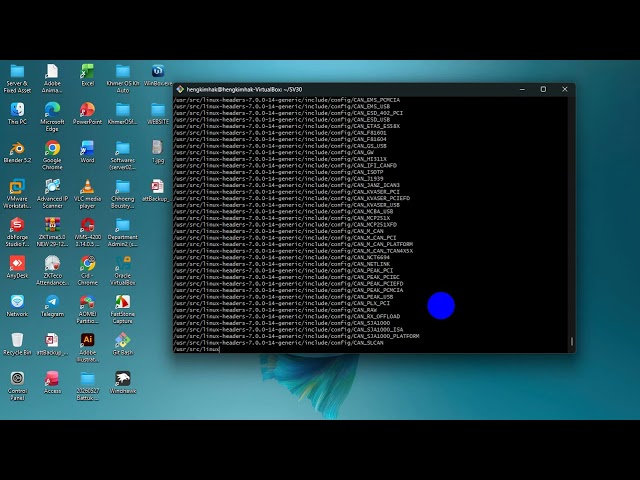Open This PC desktop icon
This screenshot has width=640, height=480.
pyautogui.click(x=17, y=113)
